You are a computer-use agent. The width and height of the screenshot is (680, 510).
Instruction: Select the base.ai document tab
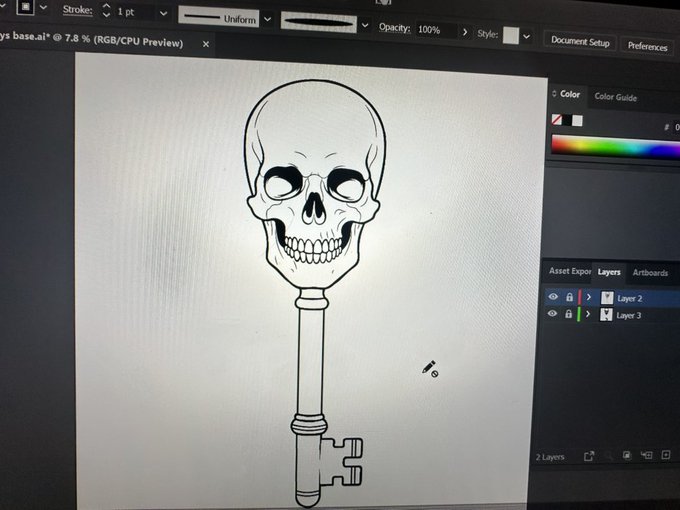92,39
